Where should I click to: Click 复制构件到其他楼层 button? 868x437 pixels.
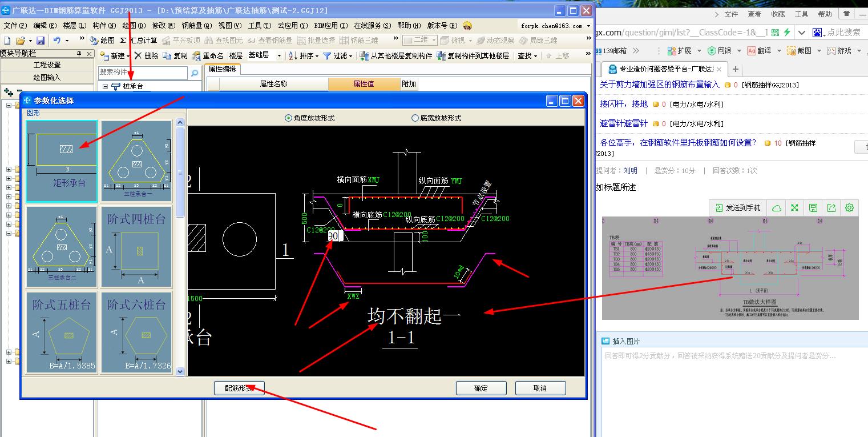tap(473, 56)
